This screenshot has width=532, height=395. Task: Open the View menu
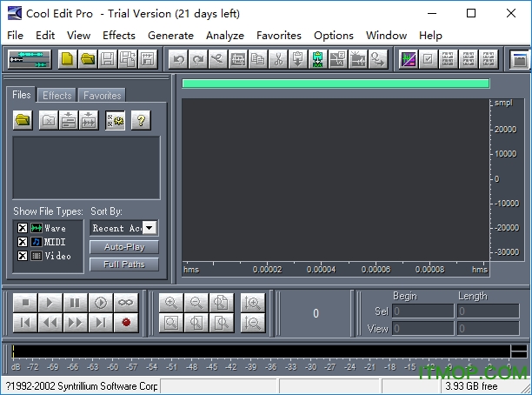(x=78, y=36)
